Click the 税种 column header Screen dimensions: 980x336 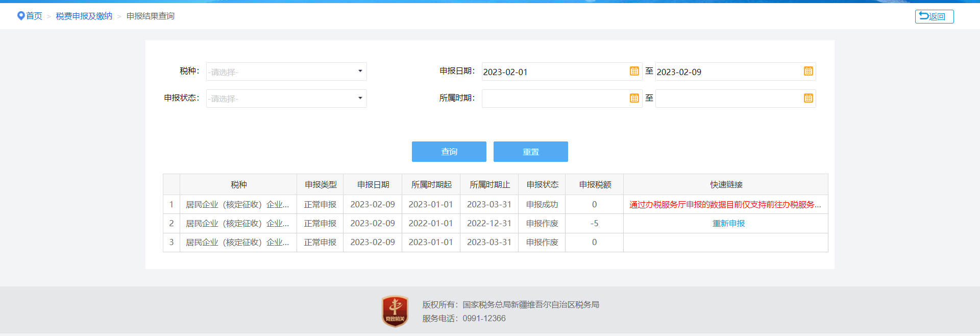[238, 184]
